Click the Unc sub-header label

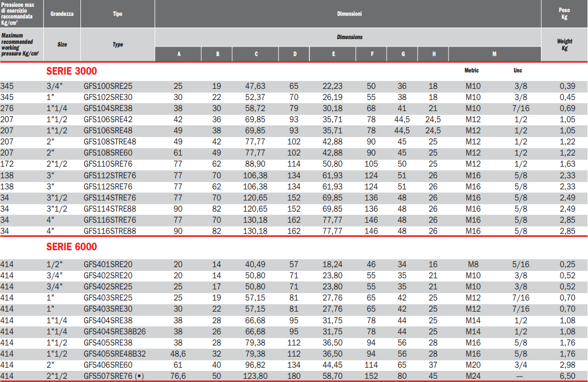click(x=518, y=70)
